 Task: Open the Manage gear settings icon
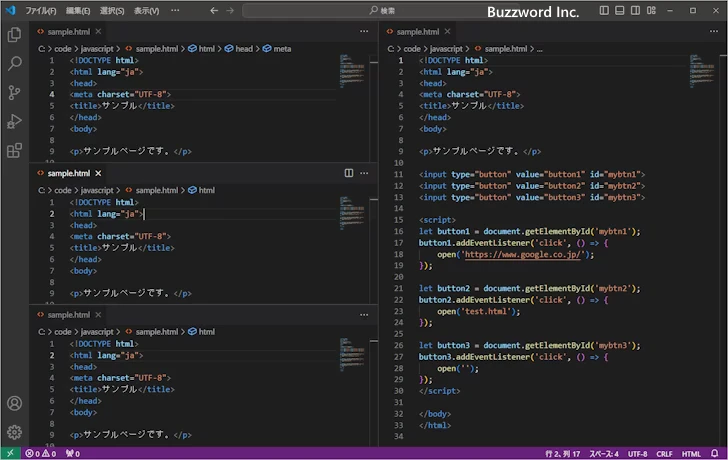(14, 432)
